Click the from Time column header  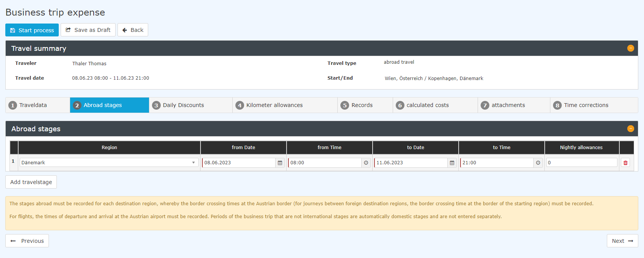(x=329, y=148)
